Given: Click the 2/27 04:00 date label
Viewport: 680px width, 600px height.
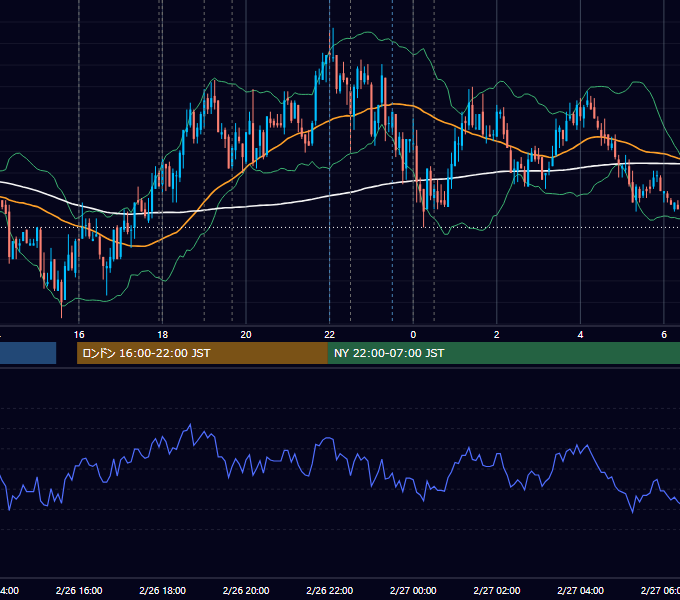Looking at the screenshot, I should point(580,590).
